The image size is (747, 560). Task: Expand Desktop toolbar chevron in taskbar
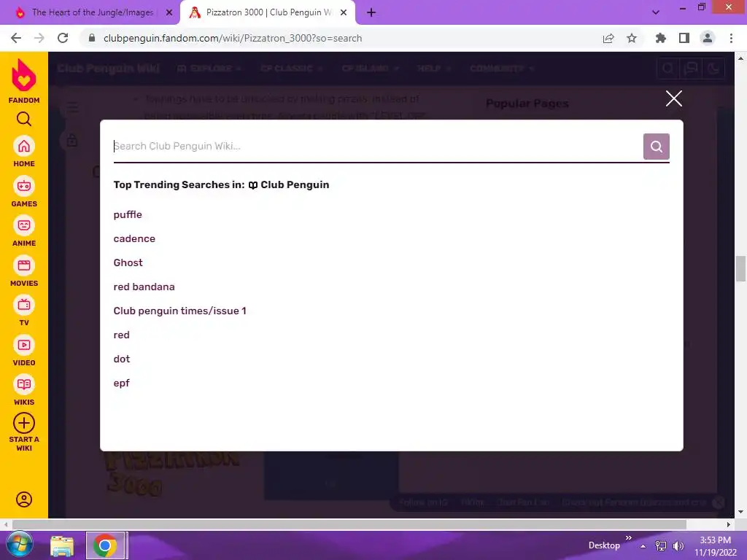coord(628,537)
